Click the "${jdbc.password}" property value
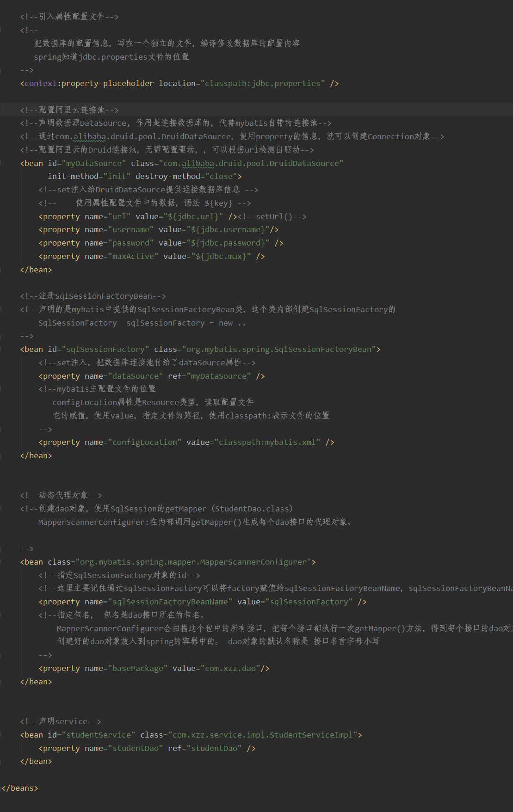513x812 pixels. 228,243
